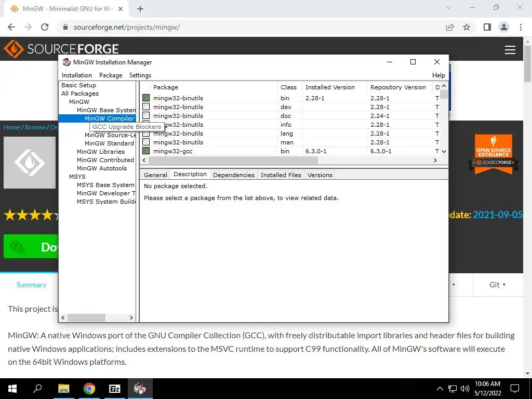532x399 pixels.
Task: Open the Settings menu
Action: 140,75
